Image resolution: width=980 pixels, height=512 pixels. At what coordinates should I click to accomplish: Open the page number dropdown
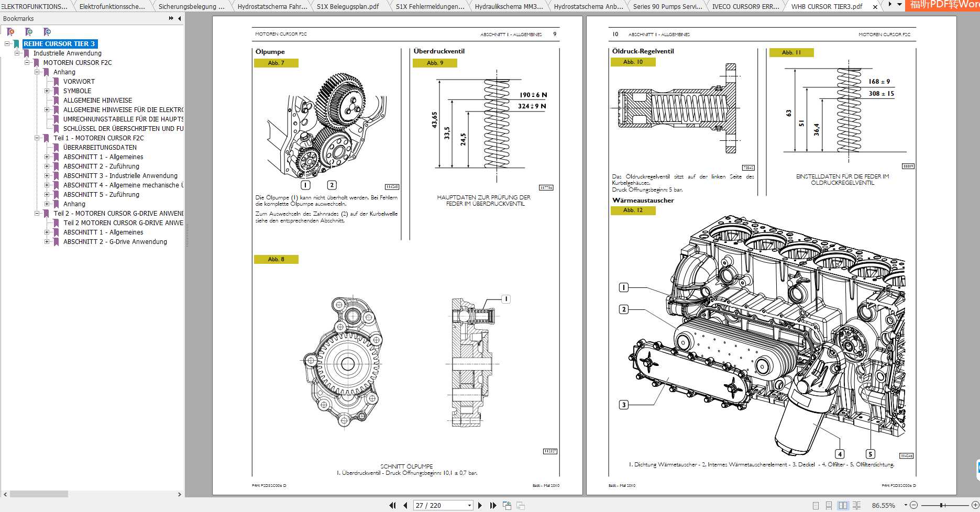tap(469, 505)
